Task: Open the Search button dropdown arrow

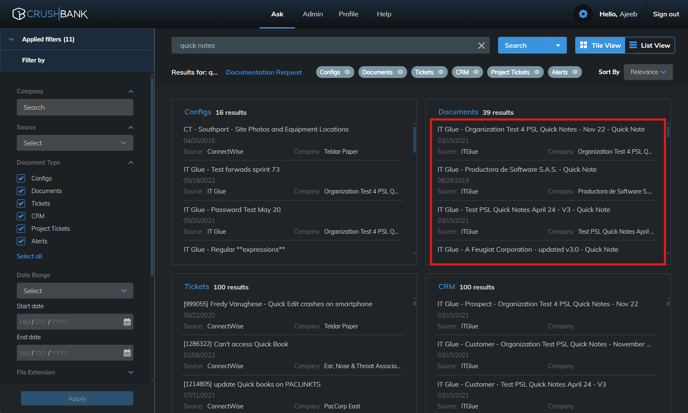Action: click(x=558, y=45)
